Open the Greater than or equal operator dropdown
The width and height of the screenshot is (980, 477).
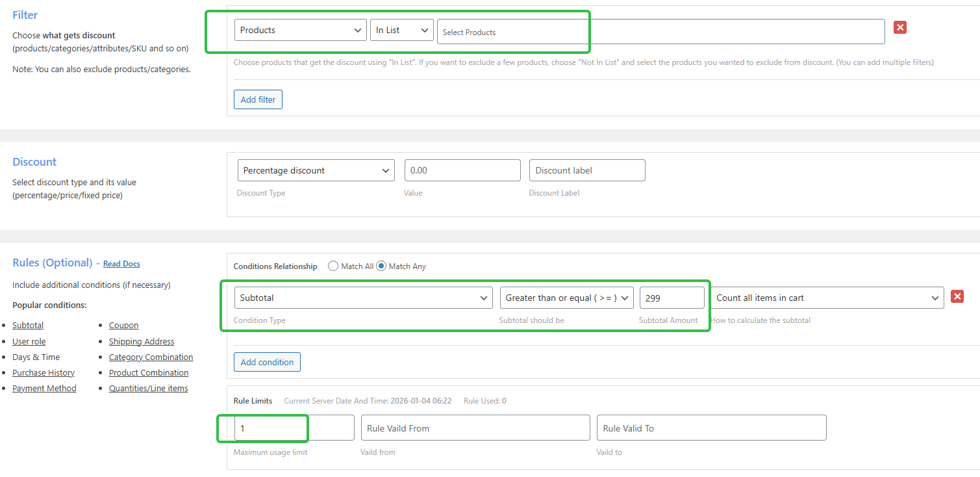(566, 297)
